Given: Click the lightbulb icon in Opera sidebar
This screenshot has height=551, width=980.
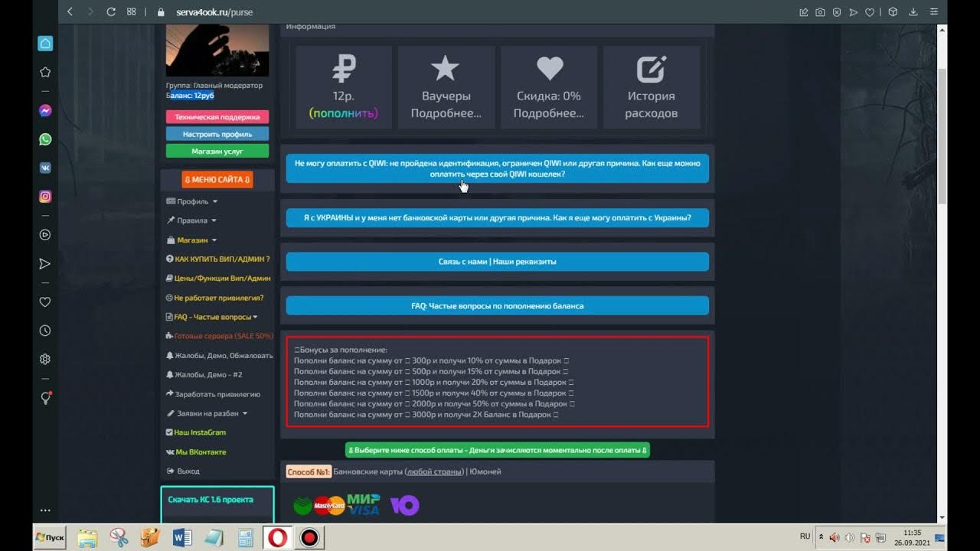Looking at the screenshot, I should (45, 398).
